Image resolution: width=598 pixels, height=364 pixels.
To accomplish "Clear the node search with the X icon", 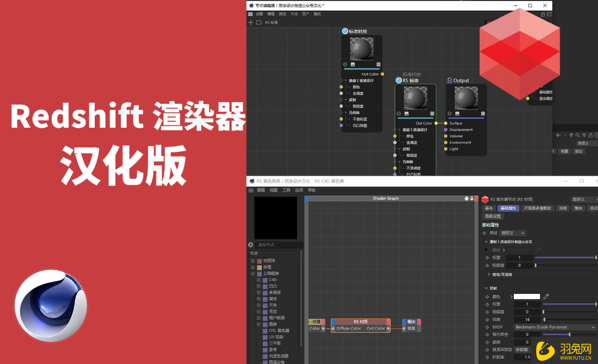I will pyautogui.click(x=251, y=245).
